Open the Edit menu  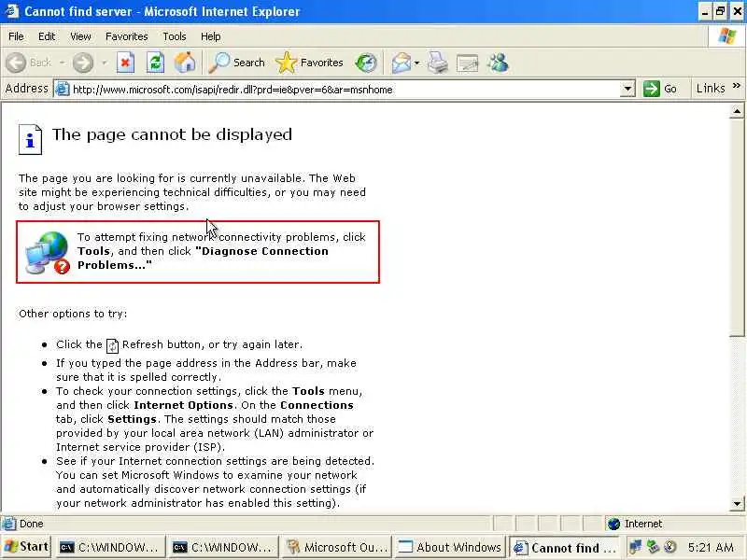(47, 36)
